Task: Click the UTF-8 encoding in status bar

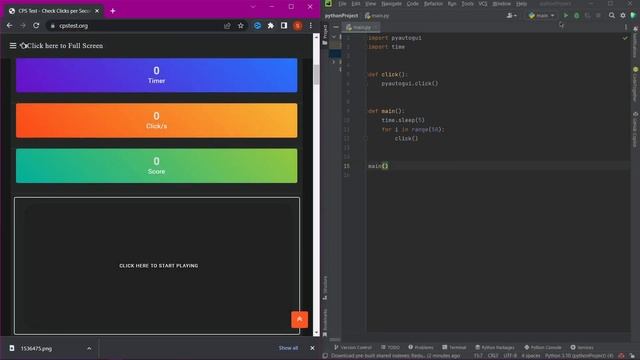Action: click(509, 356)
